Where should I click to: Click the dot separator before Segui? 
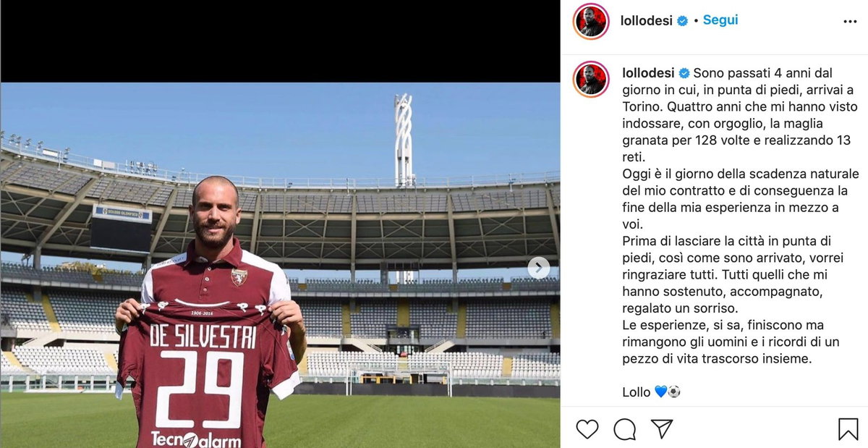[694, 21]
